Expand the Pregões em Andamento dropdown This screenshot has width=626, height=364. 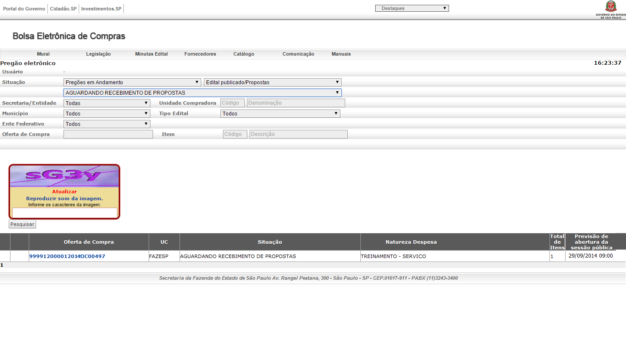132,82
